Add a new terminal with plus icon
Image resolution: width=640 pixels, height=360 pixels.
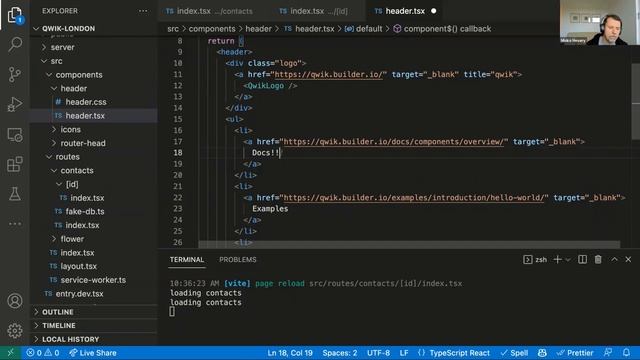[x=557, y=260]
